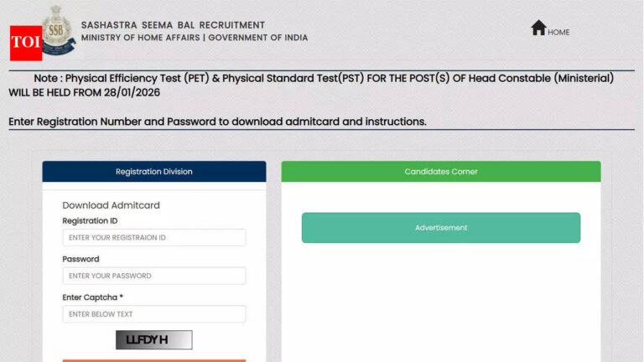The image size is (644, 362).
Task: Click the house icon beside HOME
Action: 538,28
